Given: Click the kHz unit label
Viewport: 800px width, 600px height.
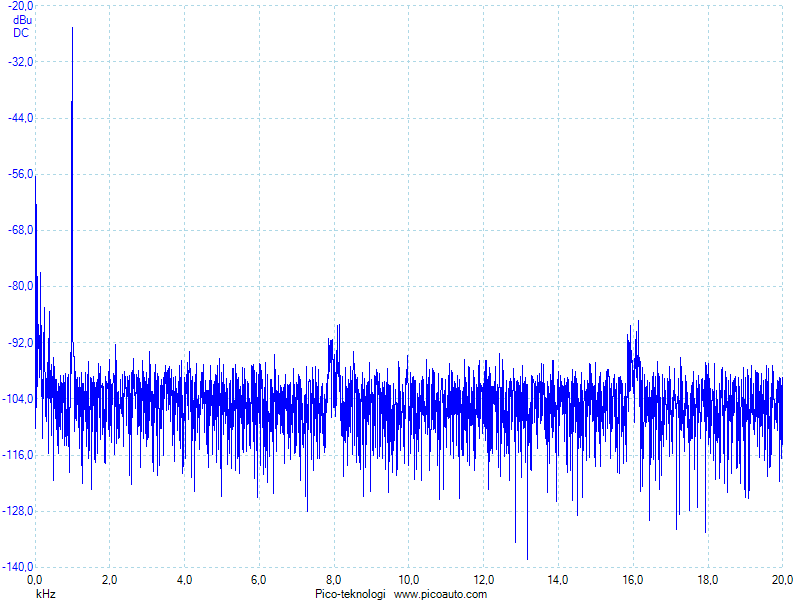Looking at the screenshot, I should [x=46, y=594].
